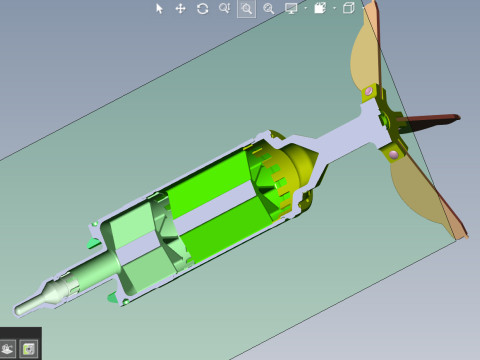Click the model scene icon in bottom panel
This screenshot has height=360, width=480.
(x=7, y=349)
